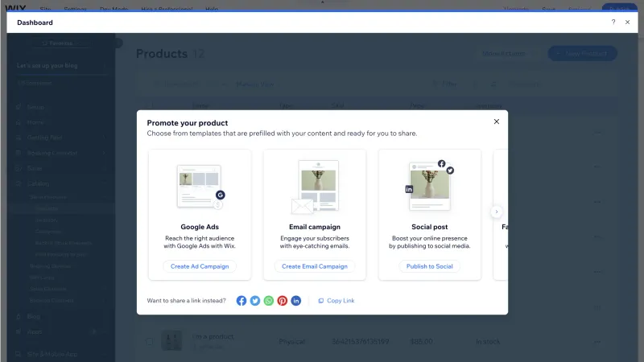Share product link via Facebook icon
The height and width of the screenshot is (362, 644).
tap(241, 300)
